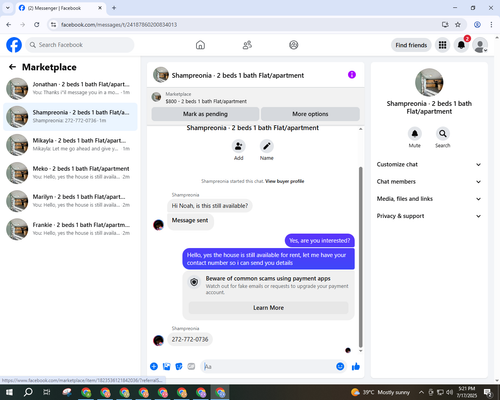
Task: Click the Facebook logo
Action: pyautogui.click(x=14, y=45)
